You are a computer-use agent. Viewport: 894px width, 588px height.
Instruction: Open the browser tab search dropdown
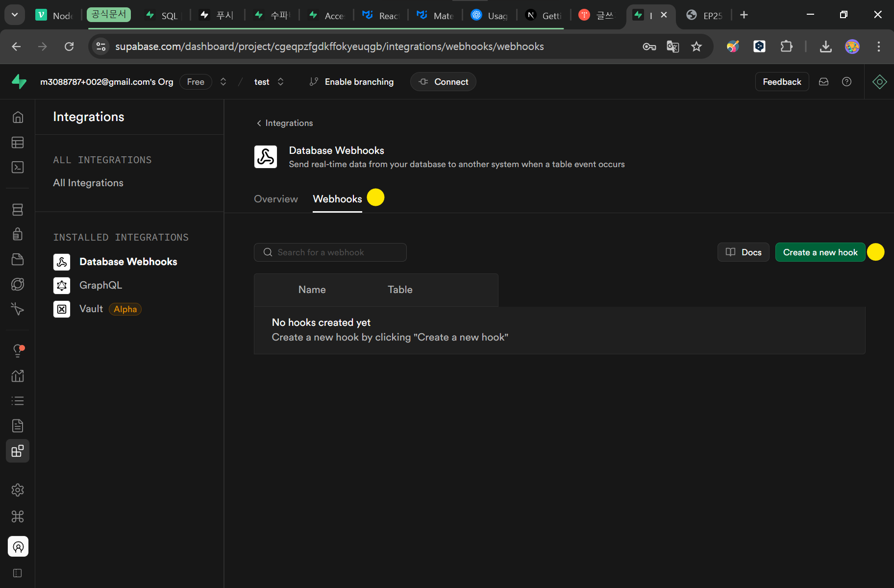[x=15, y=15]
